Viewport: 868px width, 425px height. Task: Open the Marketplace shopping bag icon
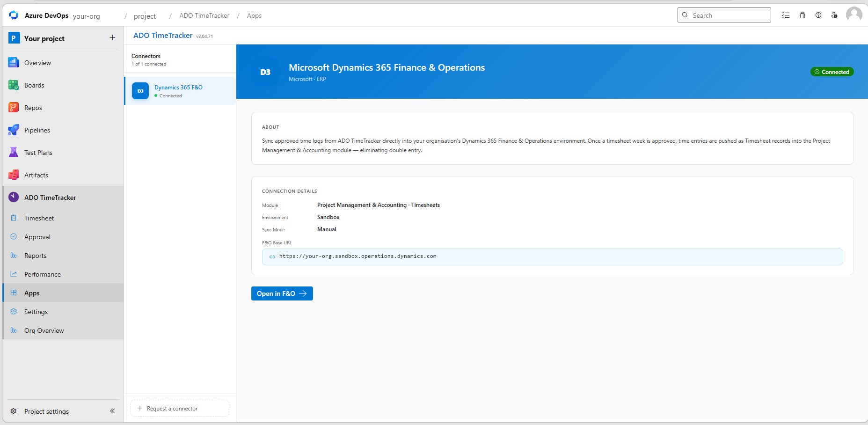[802, 15]
